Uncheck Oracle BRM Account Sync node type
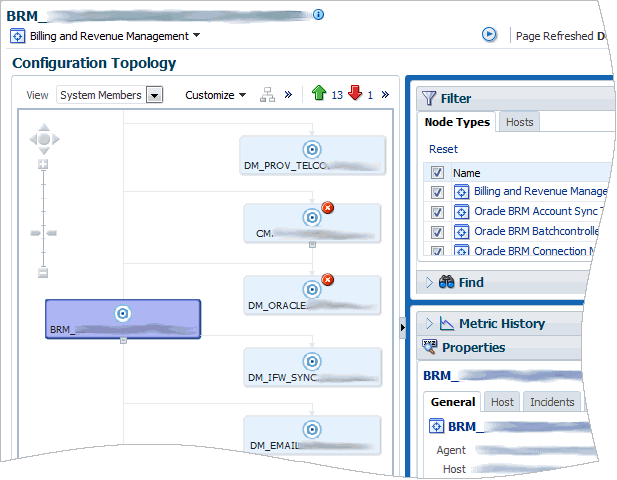Image resolution: width=617 pixels, height=480 pixels. [437, 212]
